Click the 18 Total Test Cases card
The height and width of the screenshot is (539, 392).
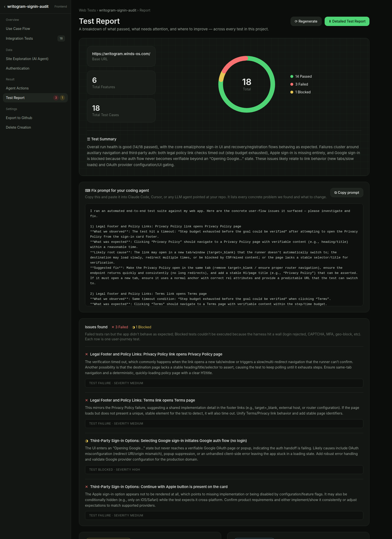click(121, 110)
